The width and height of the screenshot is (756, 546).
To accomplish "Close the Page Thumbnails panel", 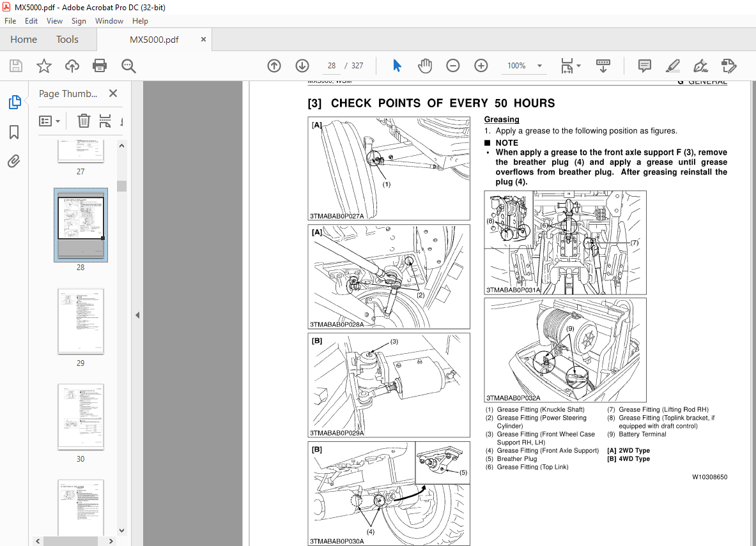I will click(x=113, y=93).
